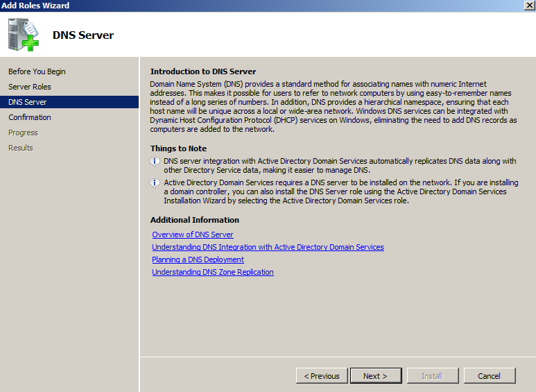Go to the Before You Begin step
Image resolution: width=536 pixels, height=392 pixels.
(x=37, y=71)
